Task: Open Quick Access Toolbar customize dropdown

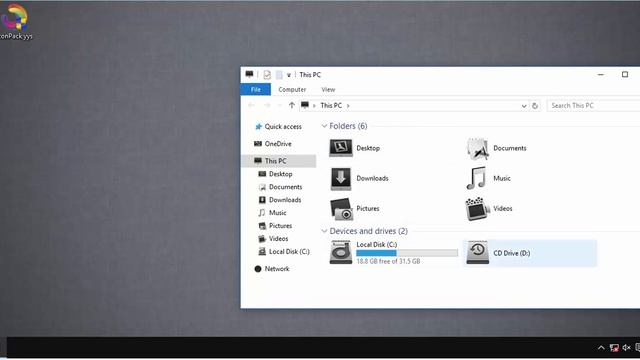Action: pos(289,75)
